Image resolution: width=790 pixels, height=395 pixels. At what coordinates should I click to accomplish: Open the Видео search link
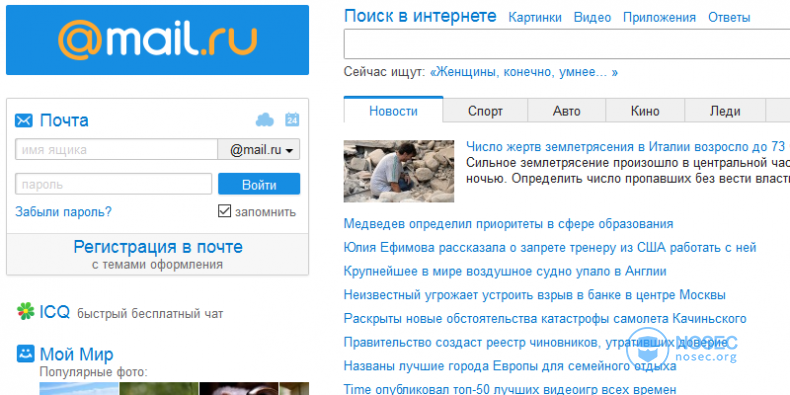tap(592, 18)
